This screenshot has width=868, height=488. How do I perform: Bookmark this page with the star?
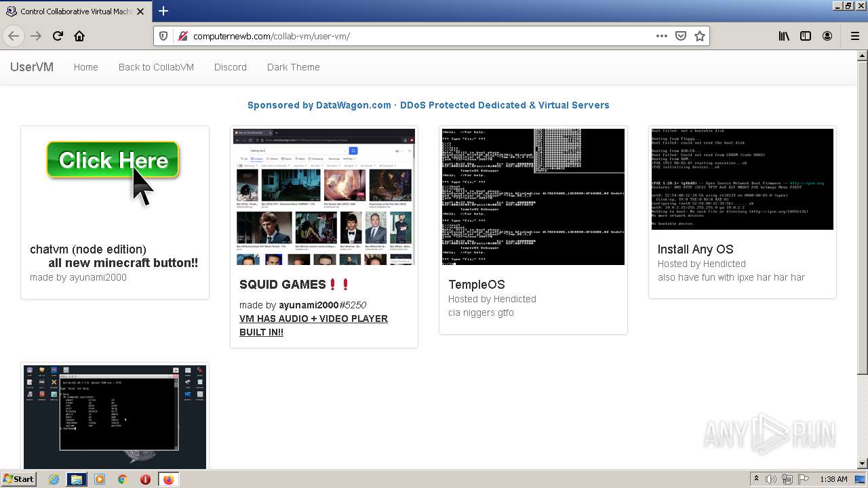pyautogui.click(x=700, y=36)
